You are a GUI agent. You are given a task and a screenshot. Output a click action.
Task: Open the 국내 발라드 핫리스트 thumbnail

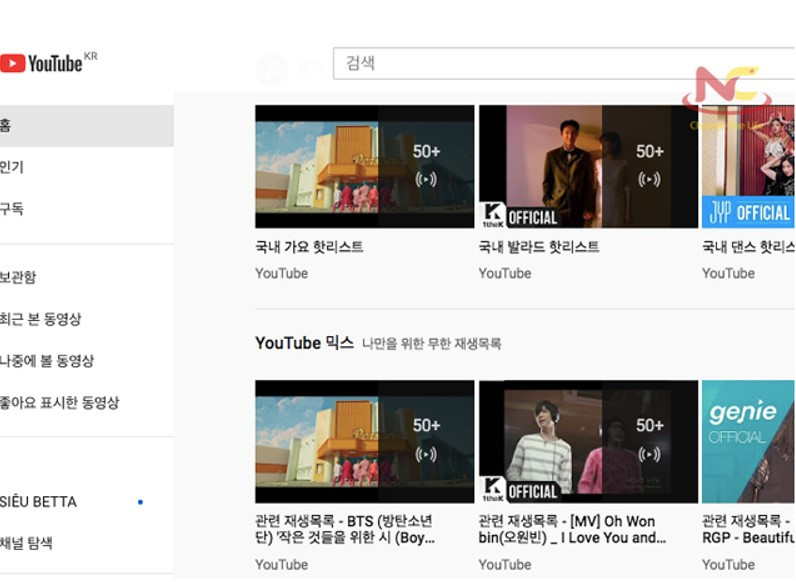pyautogui.click(x=588, y=167)
